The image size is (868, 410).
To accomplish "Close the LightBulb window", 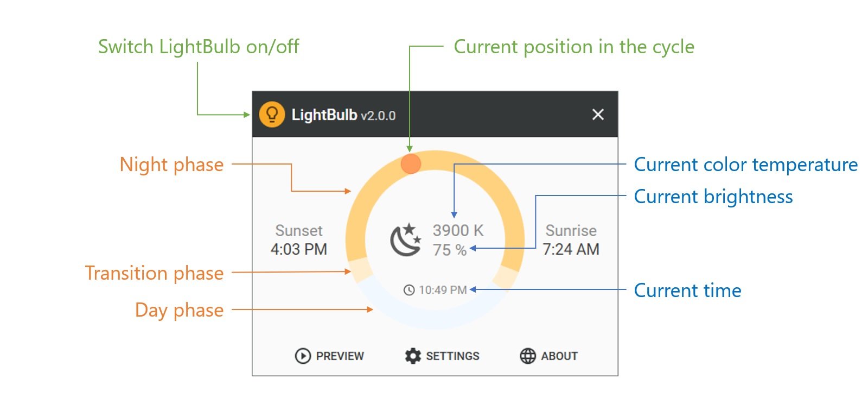I will pyautogui.click(x=598, y=115).
